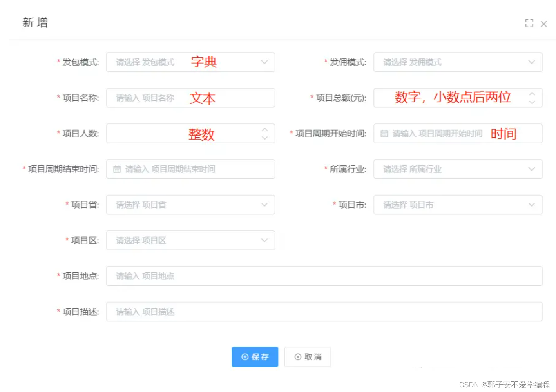Image resolution: width=556 pixels, height=392 pixels.
Task: Click the 所属行业 dropdown chevron arrow
Action: pyautogui.click(x=532, y=169)
